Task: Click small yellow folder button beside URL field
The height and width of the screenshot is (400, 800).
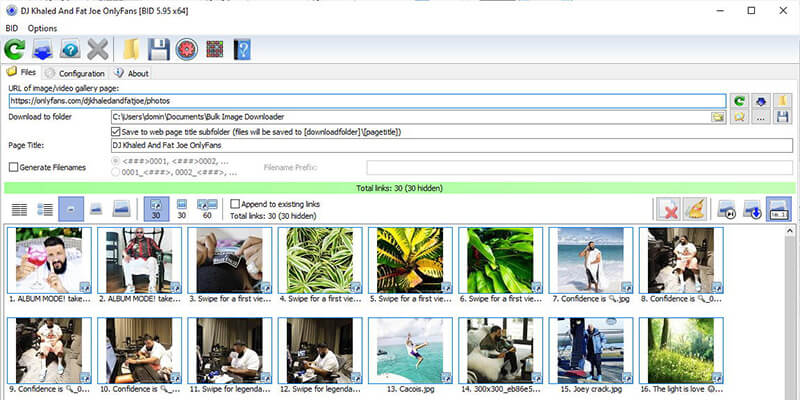Action: [783, 101]
